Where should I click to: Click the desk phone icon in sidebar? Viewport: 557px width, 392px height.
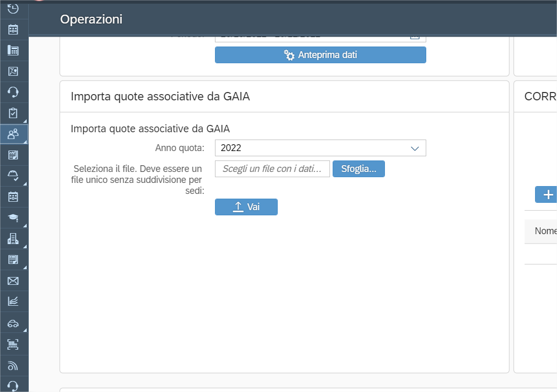click(13, 50)
